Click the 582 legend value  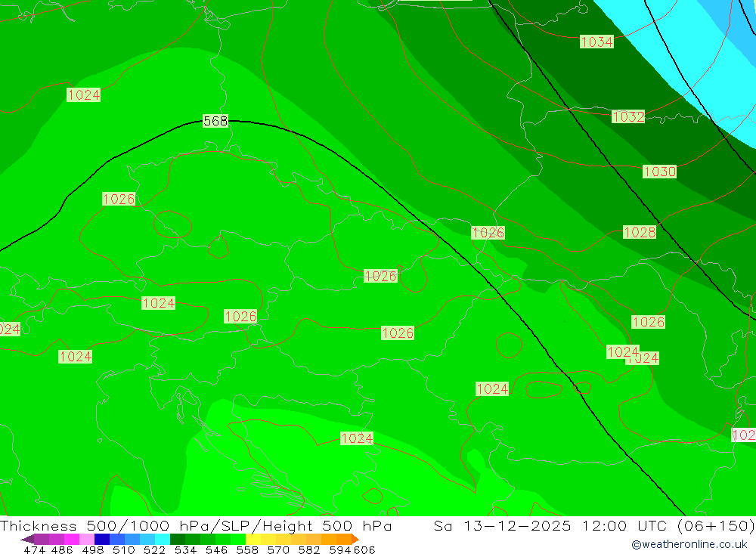tap(308, 550)
